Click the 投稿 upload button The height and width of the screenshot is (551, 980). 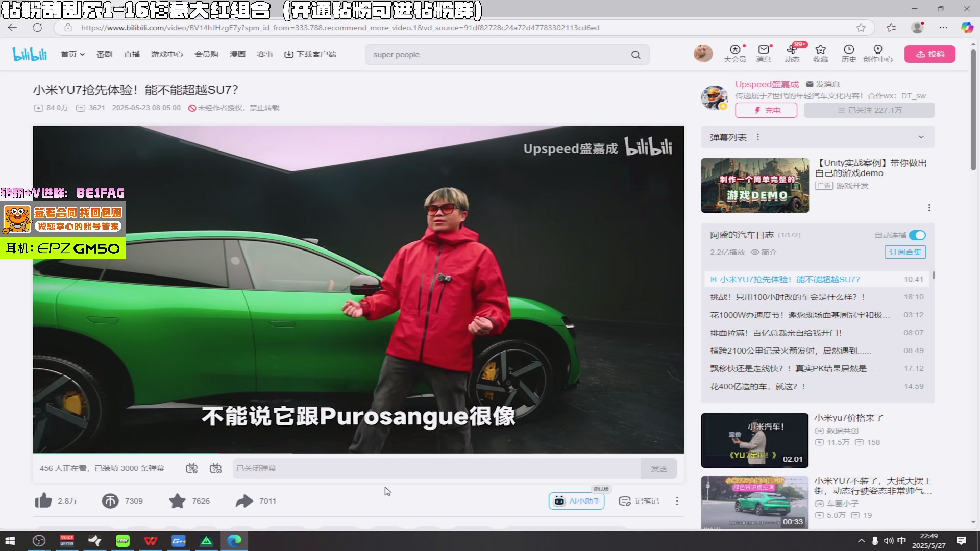pyautogui.click(x=929, y=54)
